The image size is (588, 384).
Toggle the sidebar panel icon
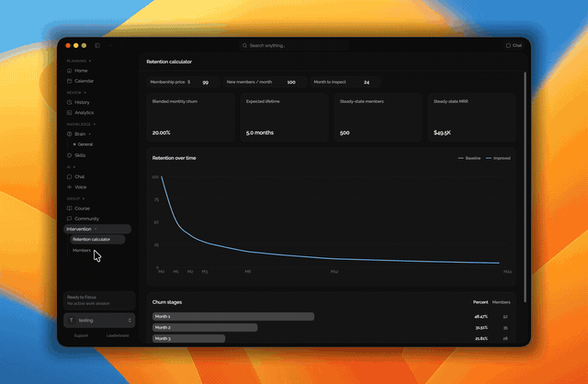click(x=97, y=45)
